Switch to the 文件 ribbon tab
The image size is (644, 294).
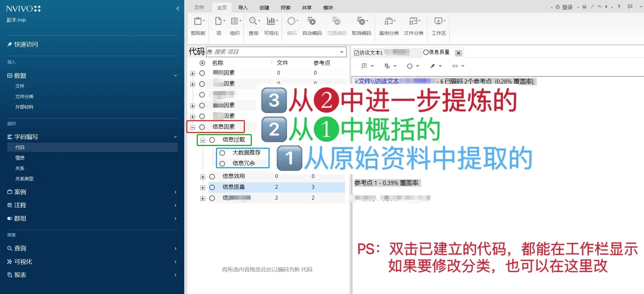click(199, 7)
